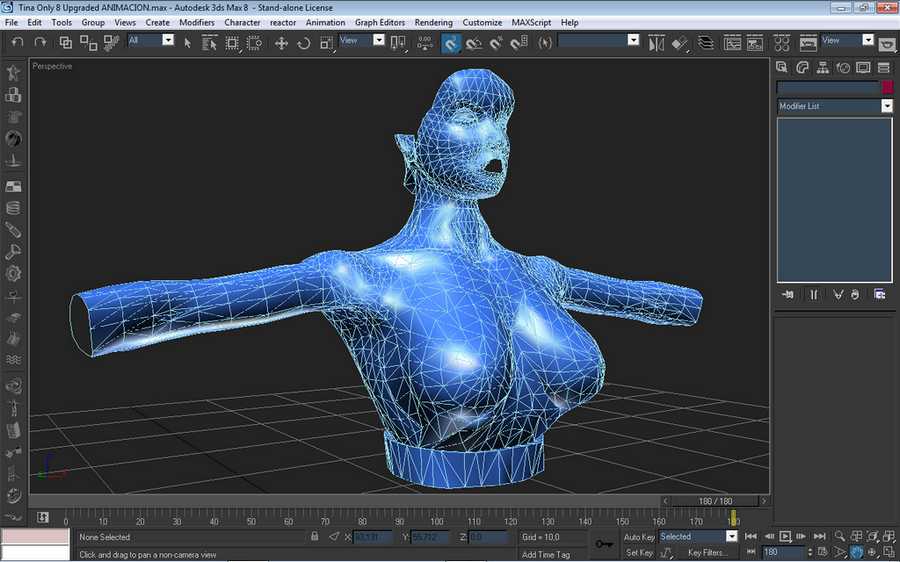
Task: Click the Set Key button
Action: [639, 552]
